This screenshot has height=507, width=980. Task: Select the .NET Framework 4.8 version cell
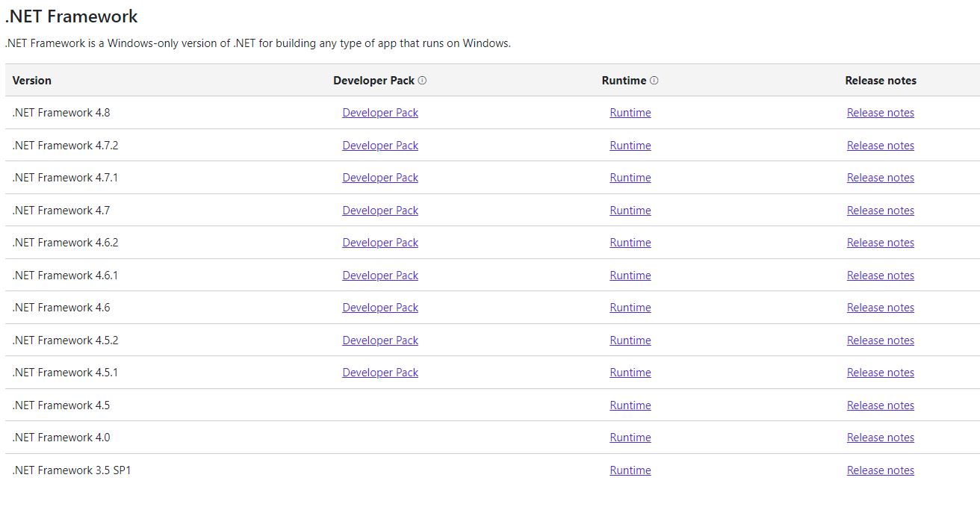click(61, 113)
